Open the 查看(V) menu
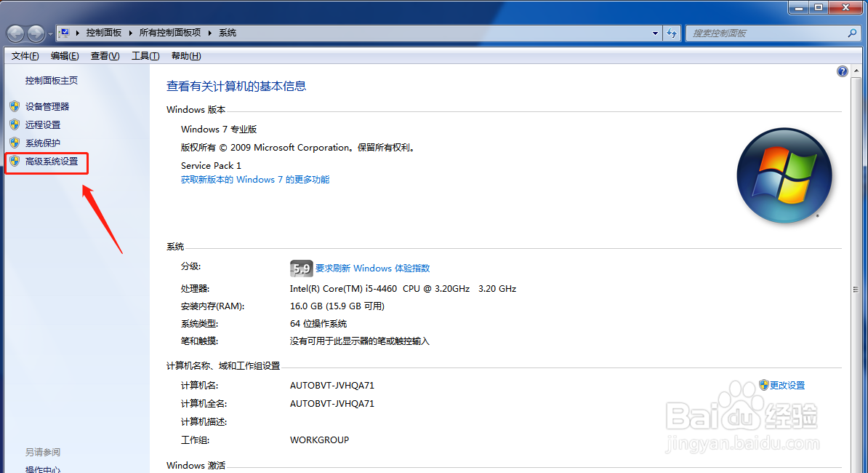 click(105, 56)
